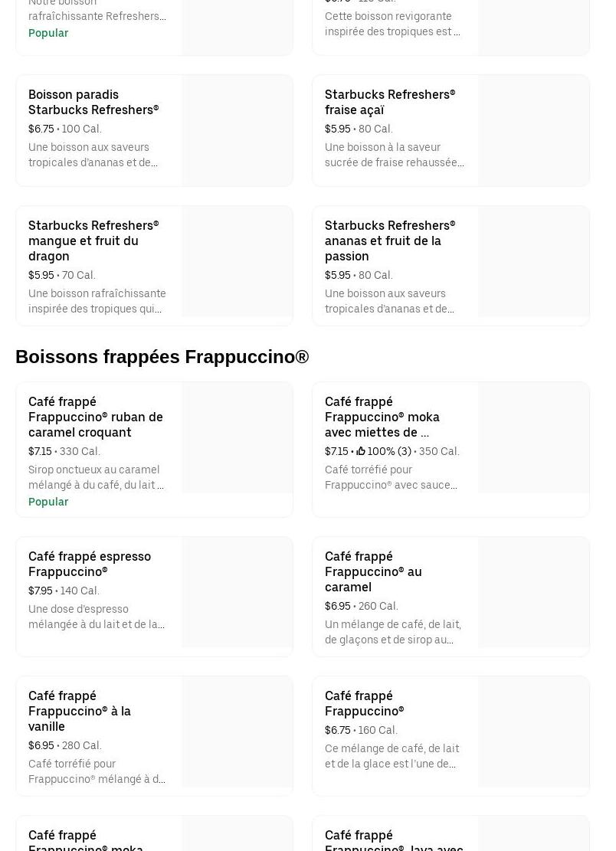Click the Frappuccino à la vanille image
Image resolution: width=616 pixels, height=851 pixels.
click(x=237, y=732)
